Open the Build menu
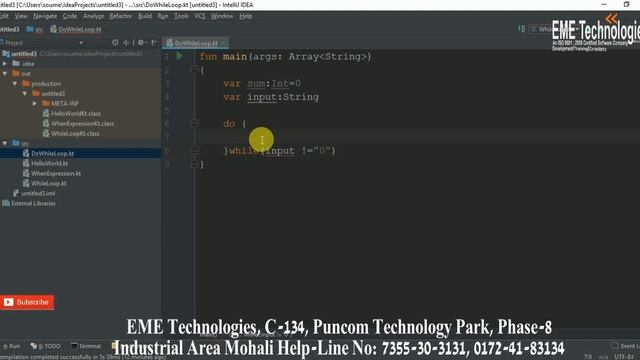The width and height of the screenshot is (640, 360). tap(144, 16)
